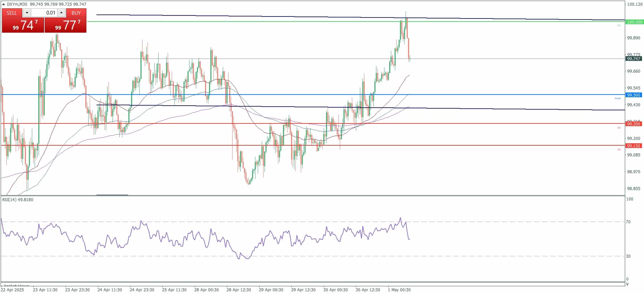Decrease trade volume with down arrow
This screenshot has width=644, height=294.
27,13
